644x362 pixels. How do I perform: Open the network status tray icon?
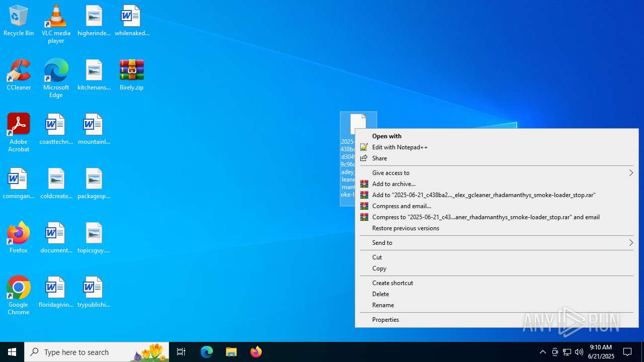click(567, 352)
